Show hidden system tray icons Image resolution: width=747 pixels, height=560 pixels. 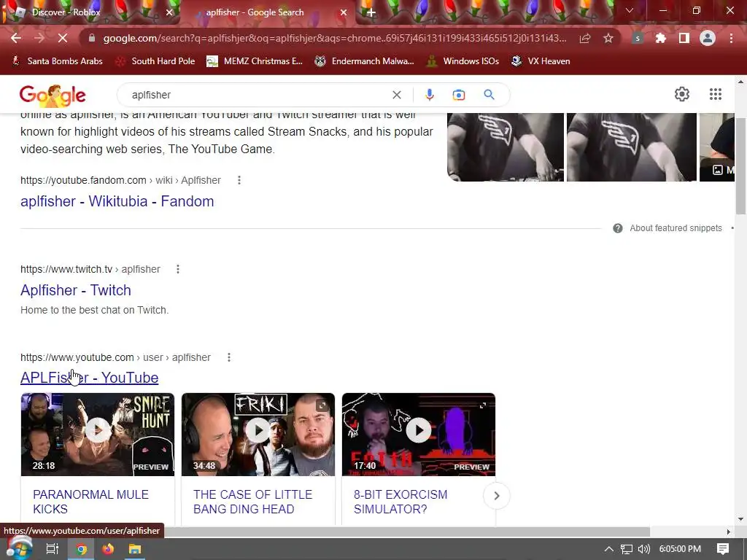[x=609, y=549]
